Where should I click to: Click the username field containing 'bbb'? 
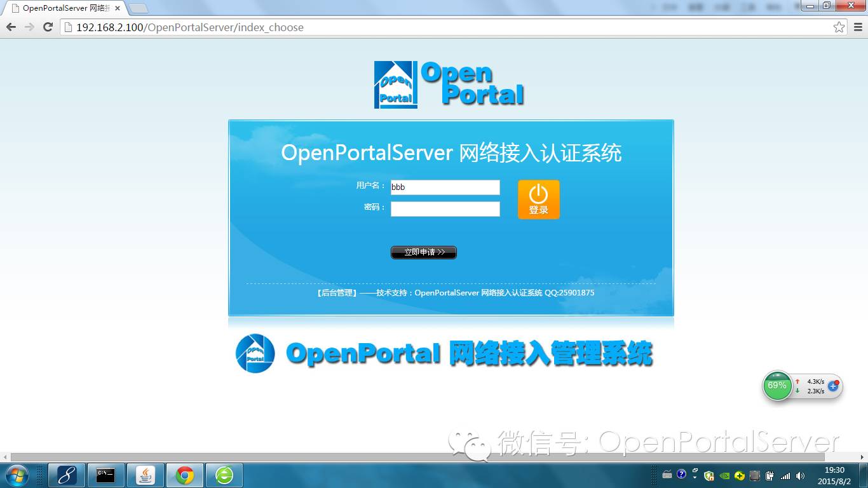point(445,187)
